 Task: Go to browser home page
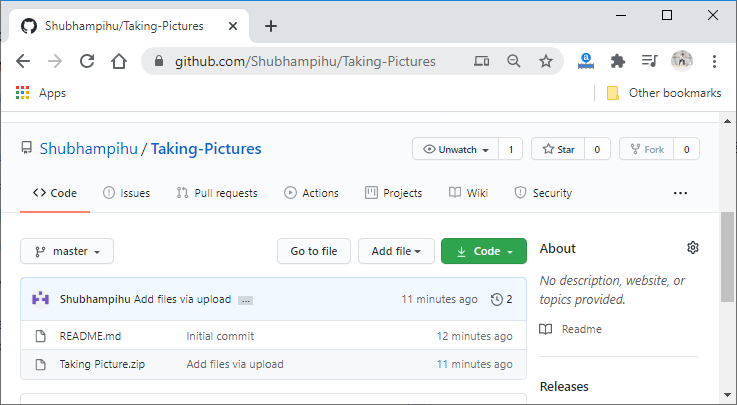point(119,61)
